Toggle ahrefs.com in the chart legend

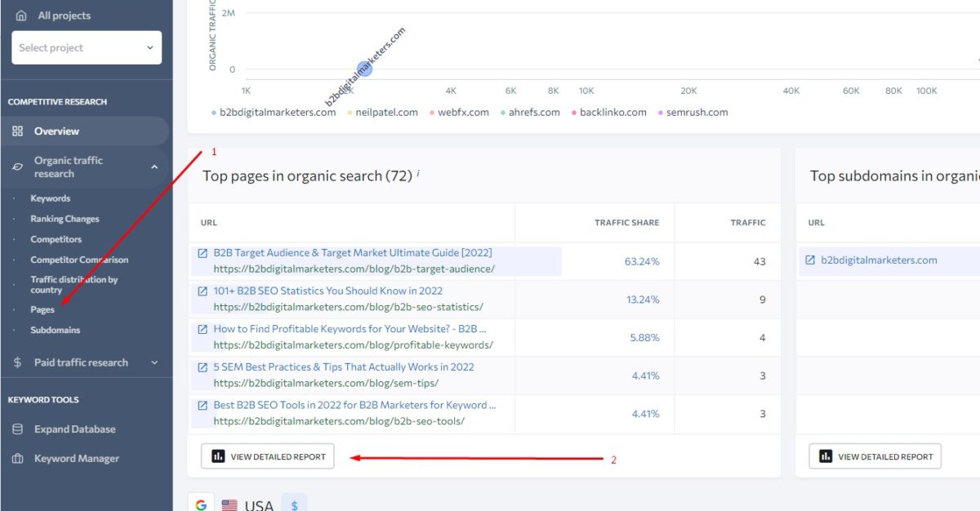click(532, 112)
